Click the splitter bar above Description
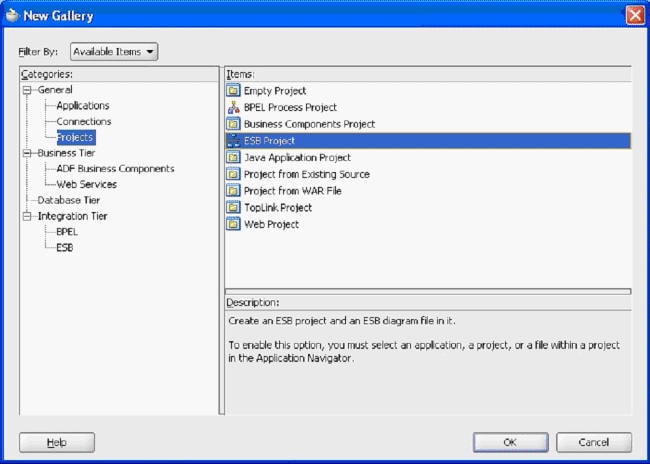The width and height of the screenshot is (650, 464). [428, 292]
